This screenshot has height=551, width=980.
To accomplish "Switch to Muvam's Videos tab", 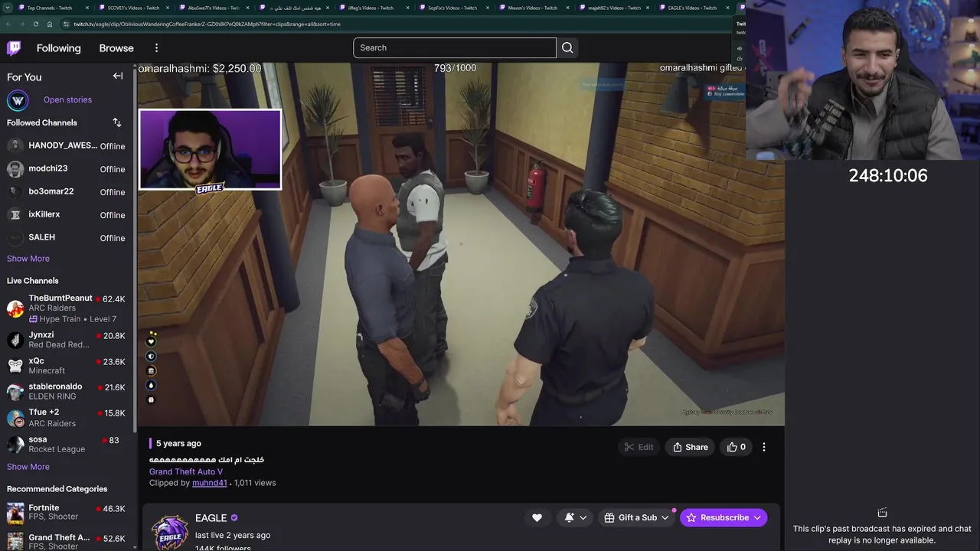I will click(533, 8).
